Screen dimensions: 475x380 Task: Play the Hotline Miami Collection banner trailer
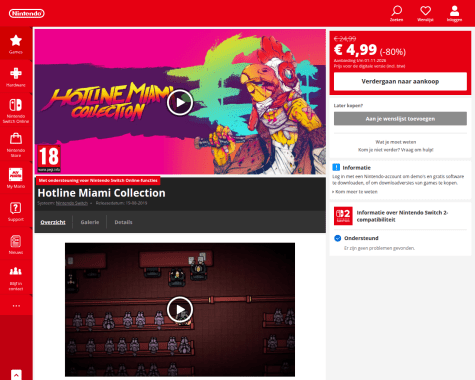(180, 102)
